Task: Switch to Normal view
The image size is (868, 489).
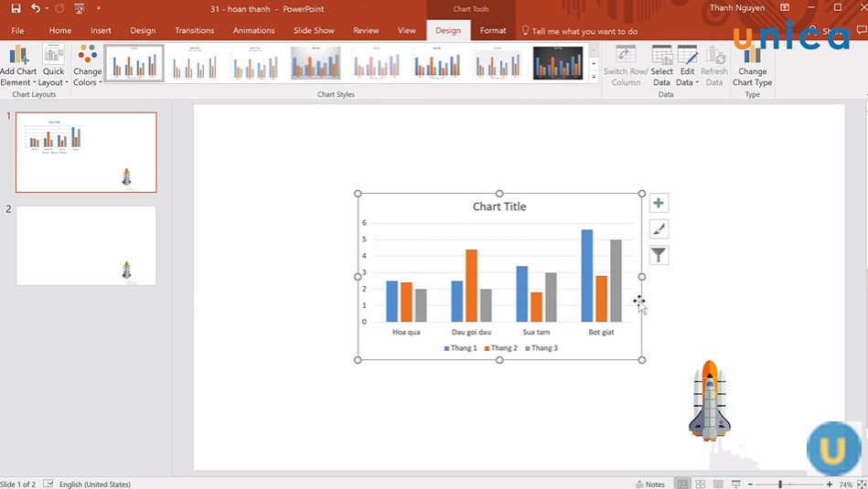Action: [682, 484]
